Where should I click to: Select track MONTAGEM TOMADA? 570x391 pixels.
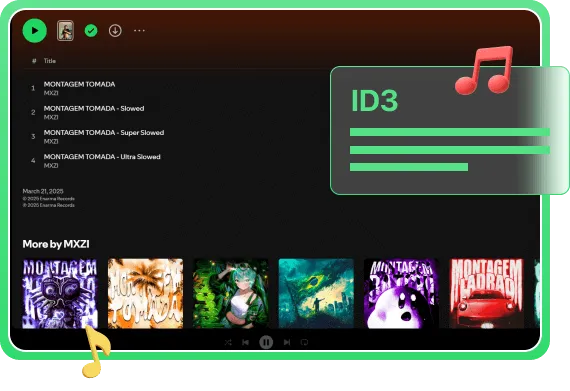tap(79, 84)
